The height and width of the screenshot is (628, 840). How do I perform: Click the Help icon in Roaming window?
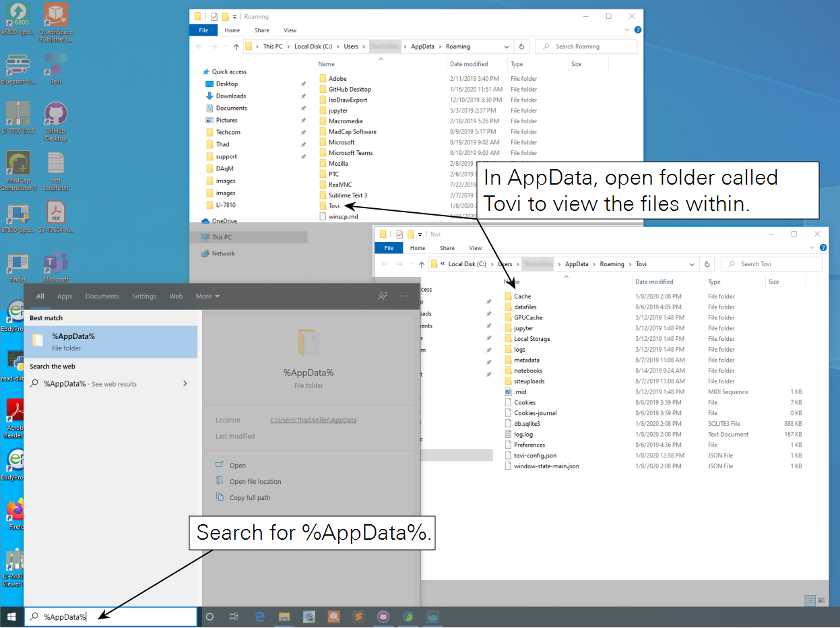(x=637, y=30)
